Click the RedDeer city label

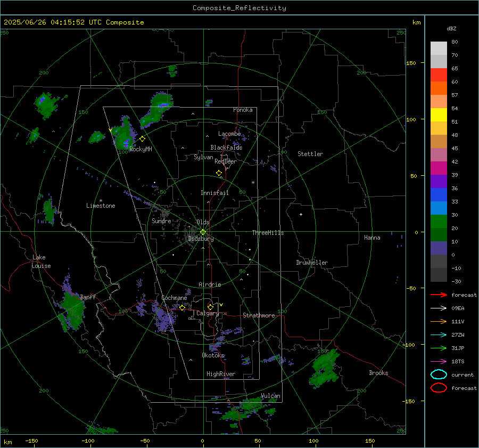pyautogui.click(x=226, y=161)
